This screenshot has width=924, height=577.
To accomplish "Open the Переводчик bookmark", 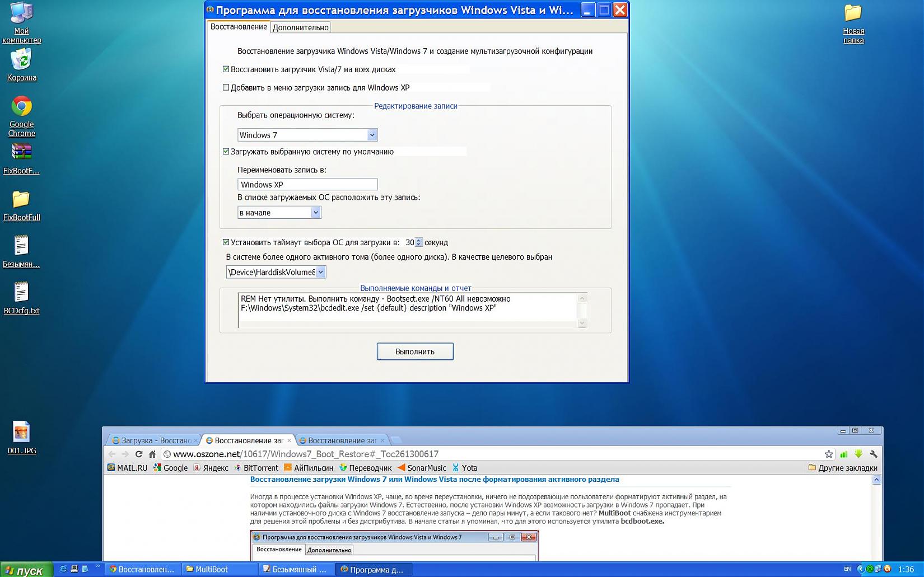I will 365,468.
